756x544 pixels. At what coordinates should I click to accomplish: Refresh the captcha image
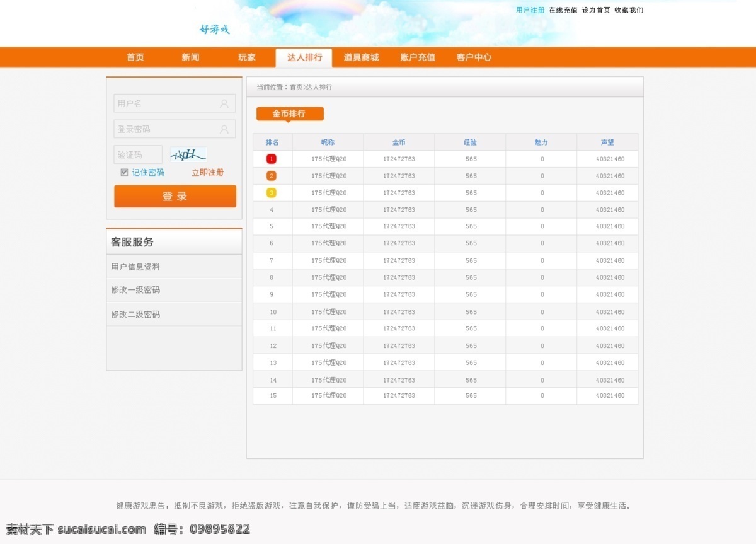click(x=188, y=154)
